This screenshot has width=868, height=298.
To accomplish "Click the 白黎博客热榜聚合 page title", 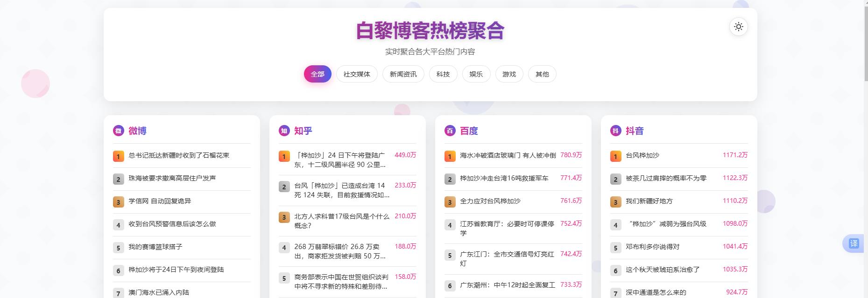I will (x=430, y=31).
